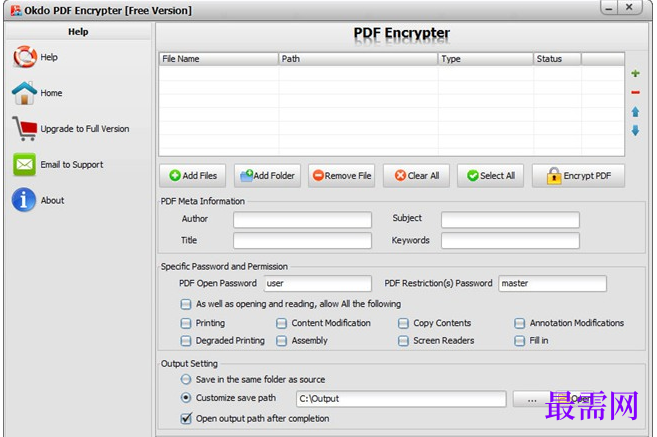Click the Author input field
Image resolution: width=657 pixels, height=437 pixels.
click(x=302, y=220)
